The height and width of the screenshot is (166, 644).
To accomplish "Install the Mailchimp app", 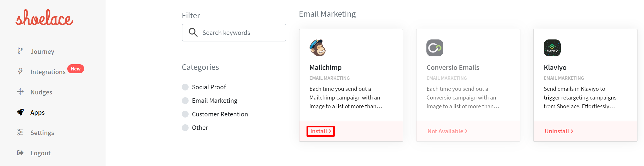I will [x=320, y=131].
